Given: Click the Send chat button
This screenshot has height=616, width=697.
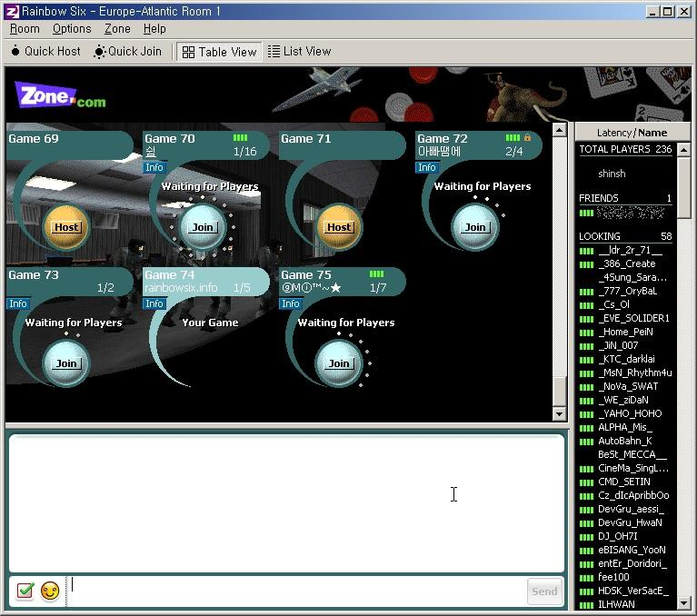Looking at the screenshot, I should 544,591.
